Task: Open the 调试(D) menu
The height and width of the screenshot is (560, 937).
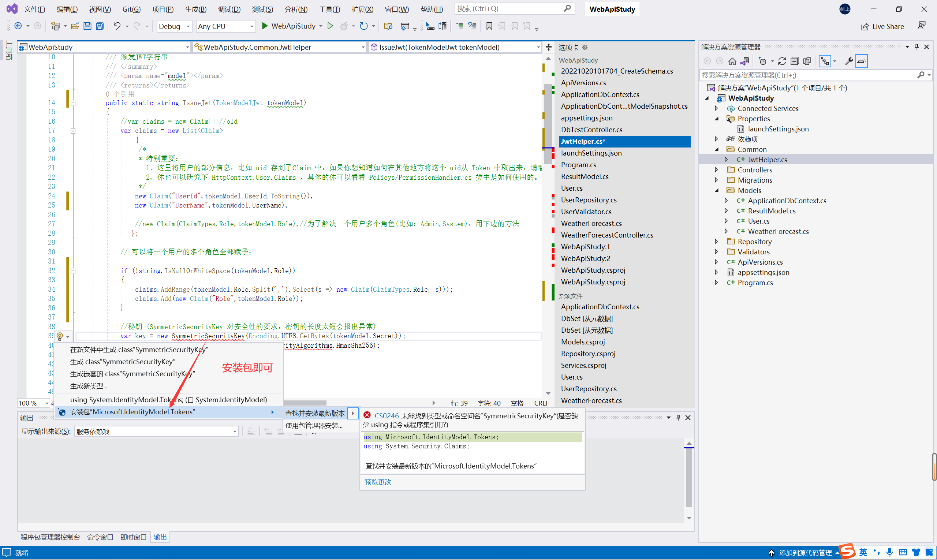Action: point(229,9)
